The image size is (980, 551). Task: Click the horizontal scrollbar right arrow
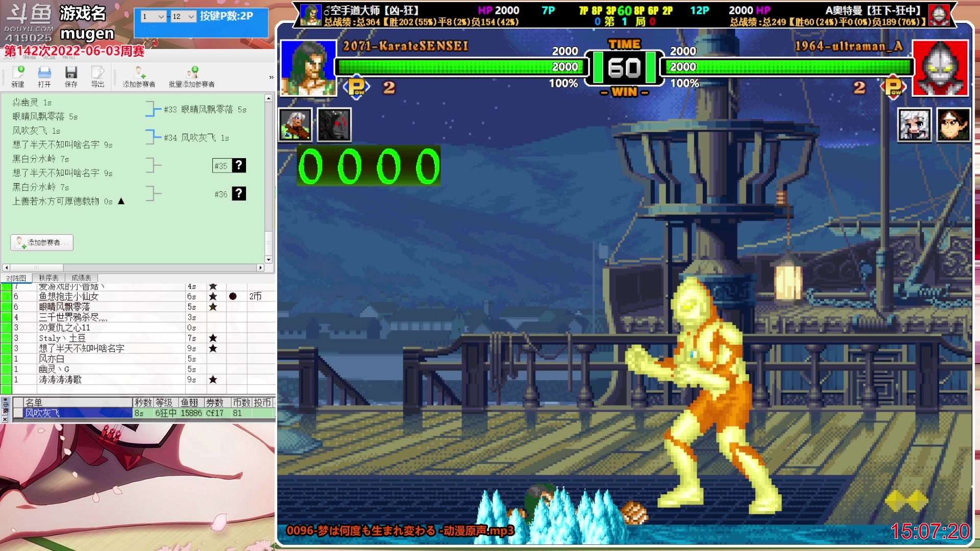260,267
